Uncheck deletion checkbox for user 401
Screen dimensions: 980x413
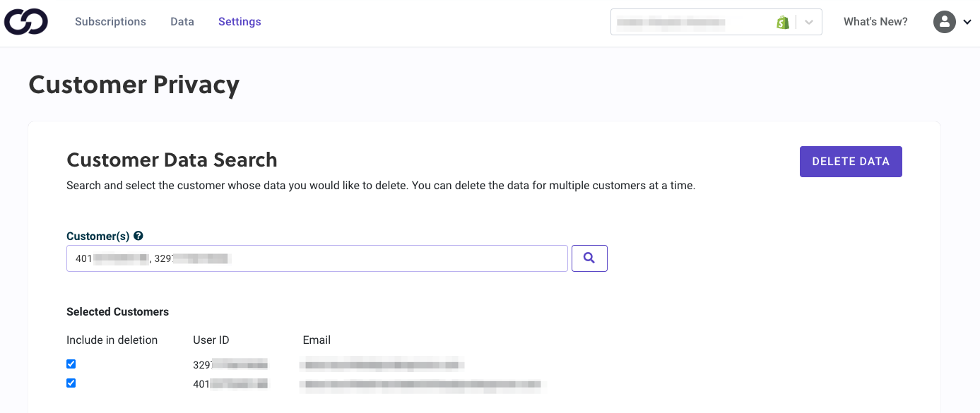(71, 383)
